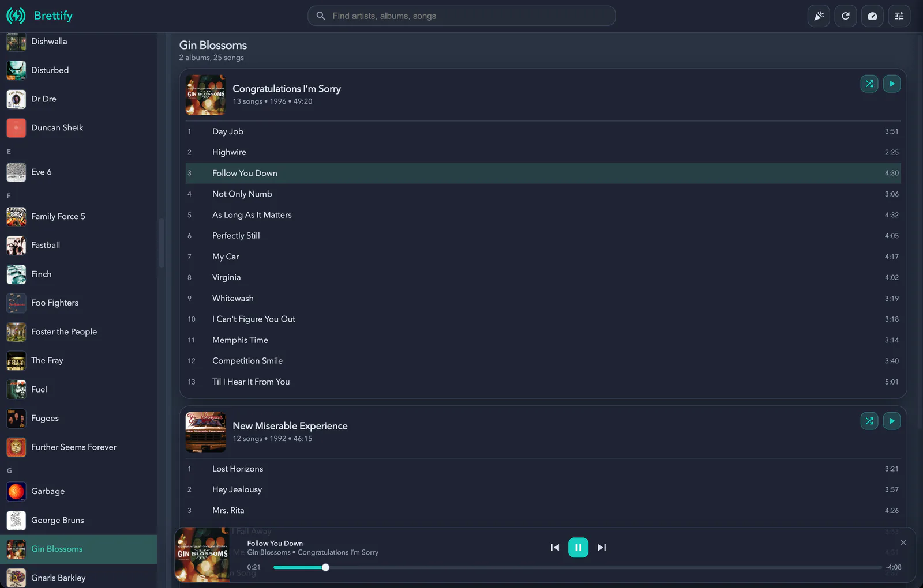
Task: Skip to the previous track
Action: (555, 548)
